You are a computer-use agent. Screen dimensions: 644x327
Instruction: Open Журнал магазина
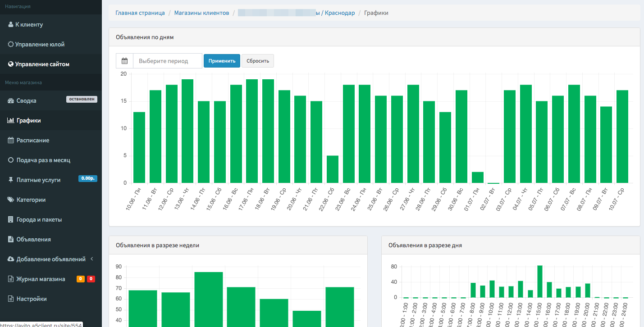pos(51,279)
